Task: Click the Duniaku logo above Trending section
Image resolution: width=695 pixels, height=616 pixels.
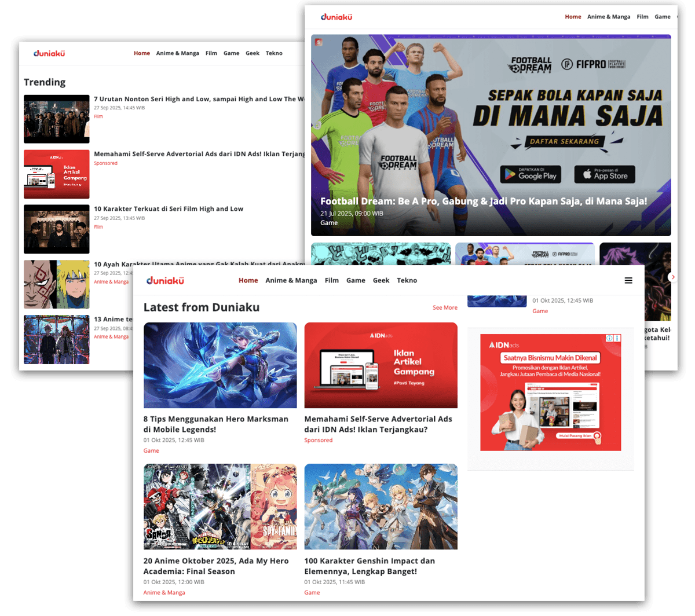Action: pos(49,53)
